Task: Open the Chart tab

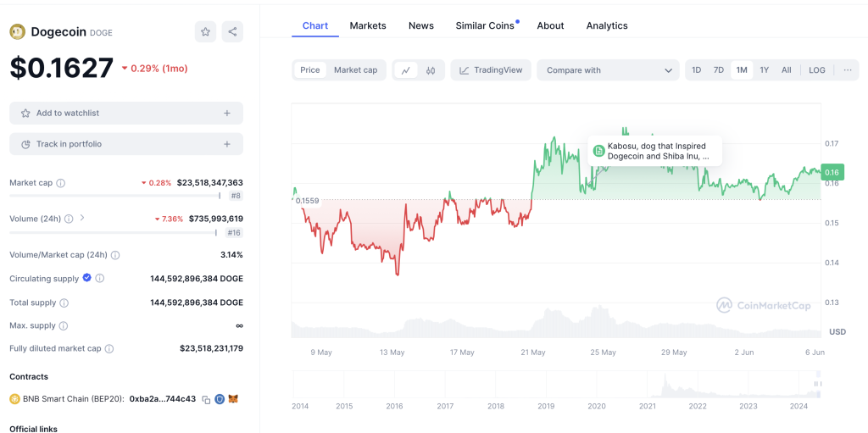Action: [x=315, y=25]
